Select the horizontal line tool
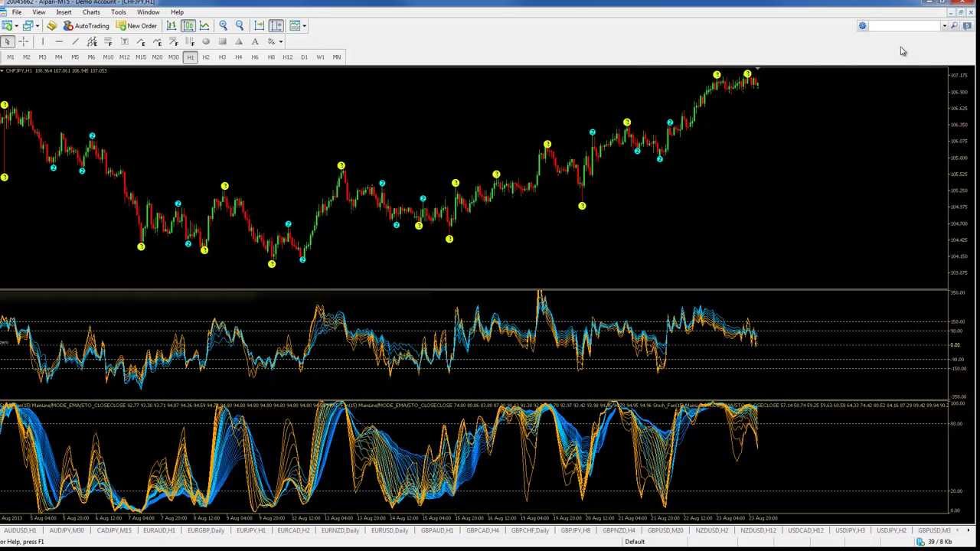This screenshot has width=980, height=551. 59,41
